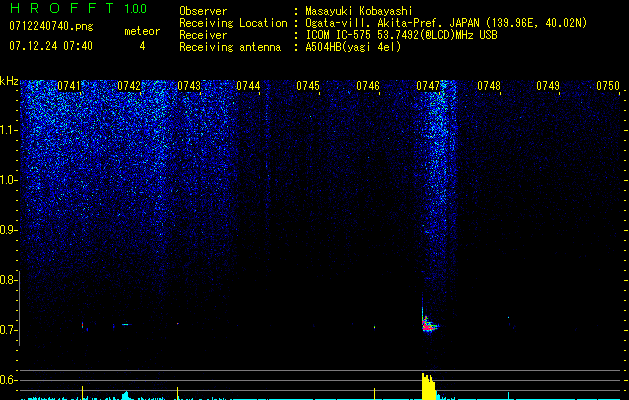Click the 0745 time marker
This screenshot has height=400, width=629.
pyautogui.click(x=308, y=86)
